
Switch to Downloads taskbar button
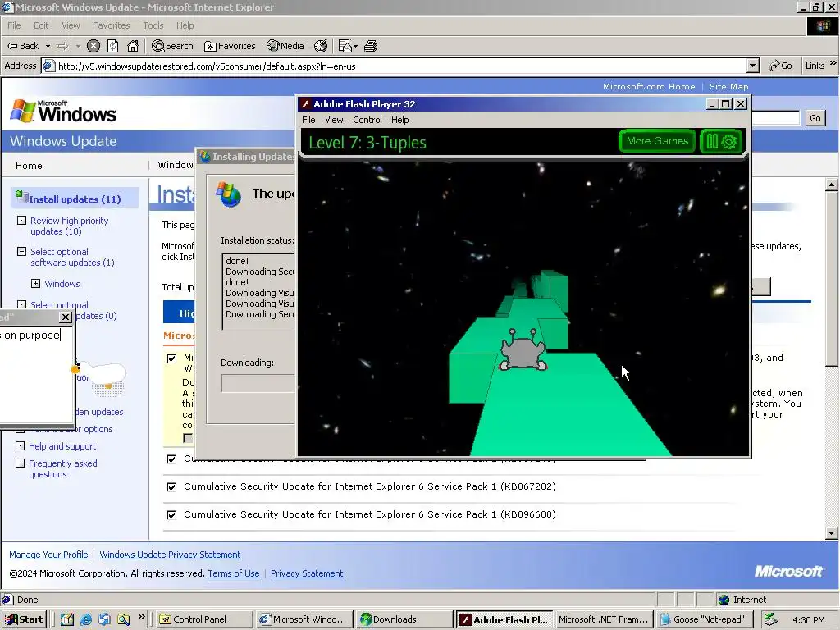pos(405,619)
